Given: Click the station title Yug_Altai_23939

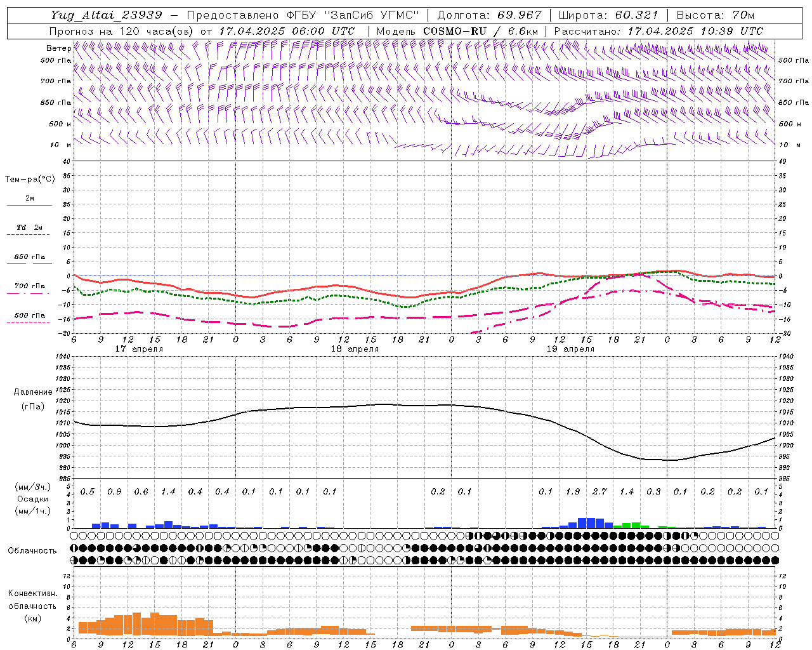Looking at the screenshot, I should pyautogui.click(x=107, y=15).
